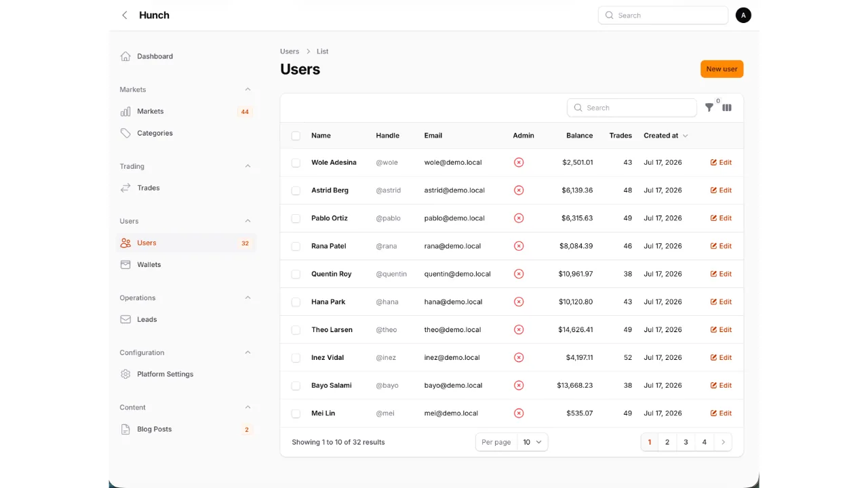
Task: Click the Categories tag icon
Action: pos(125,133)
